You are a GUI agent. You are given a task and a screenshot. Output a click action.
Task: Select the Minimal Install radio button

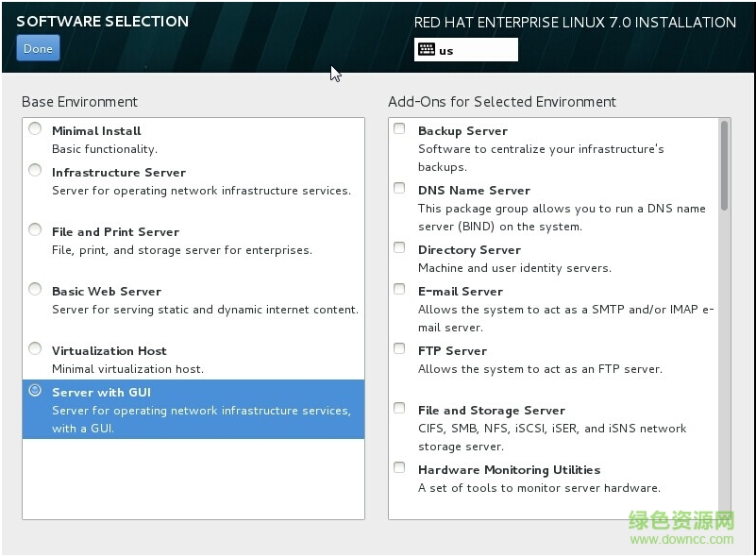click(35, 129)
